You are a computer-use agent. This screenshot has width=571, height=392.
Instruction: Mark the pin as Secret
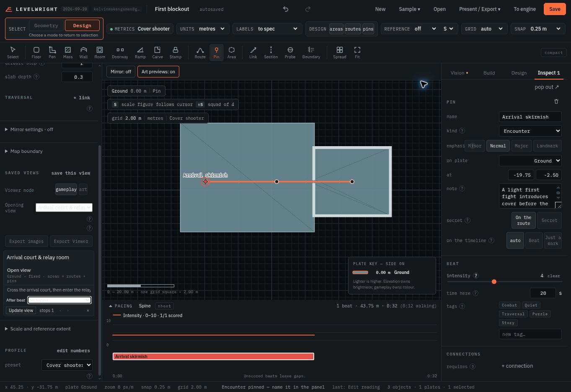click(x=549, y=220)
